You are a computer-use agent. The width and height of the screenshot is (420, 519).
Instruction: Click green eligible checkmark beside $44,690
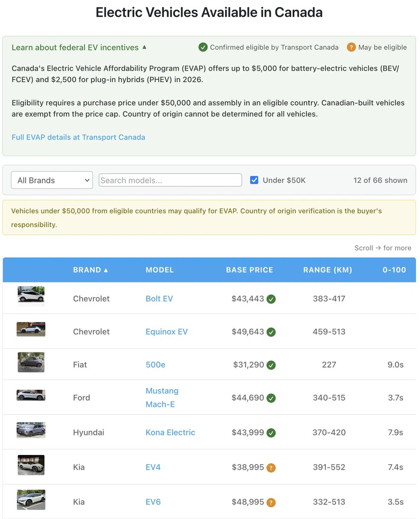271,398
